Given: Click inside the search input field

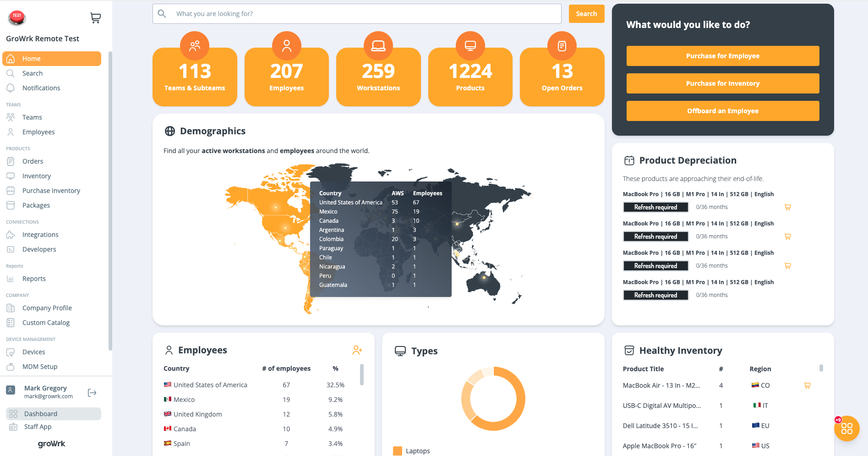Looking at the screenshot, I should click(x=357, y=14).
